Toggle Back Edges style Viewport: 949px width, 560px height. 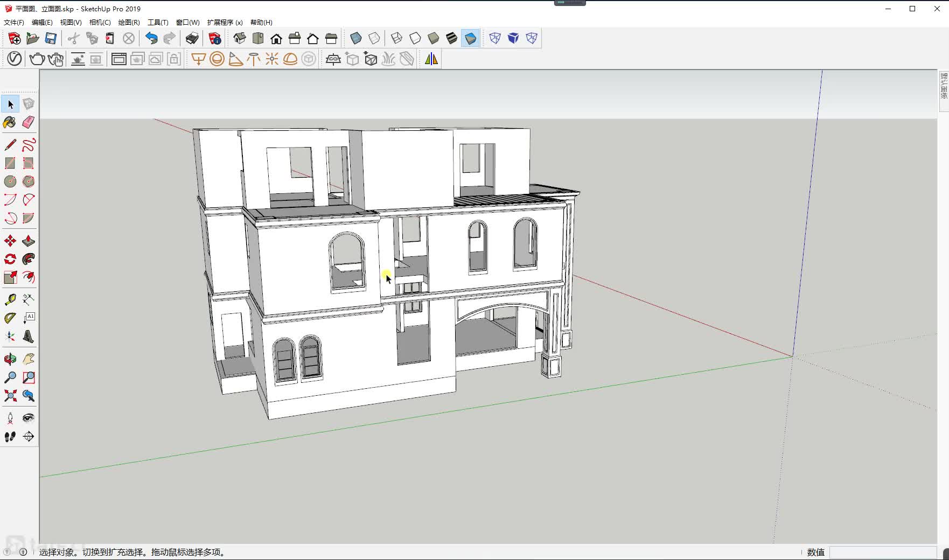(374, 38)
